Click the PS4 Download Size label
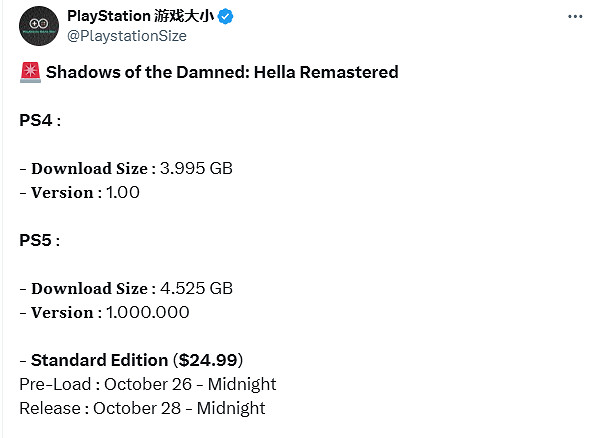The width and height of the screenshot is (600, 438). pyautogui.click(x=93, y=168)
